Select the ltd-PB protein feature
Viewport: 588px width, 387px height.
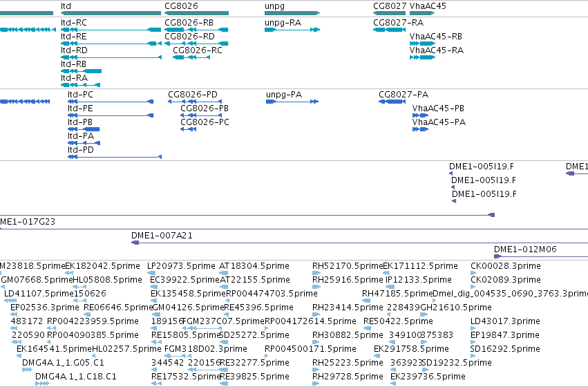click(x=84, y=129)
